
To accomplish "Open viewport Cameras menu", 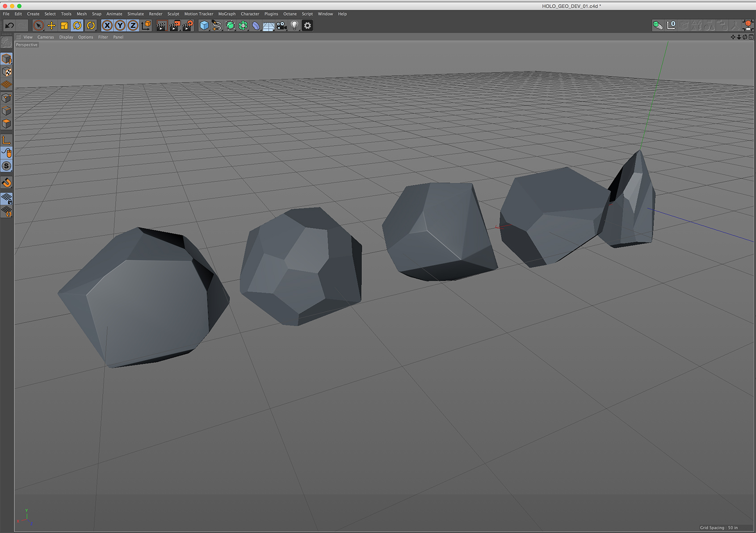I will coord(46,37).
